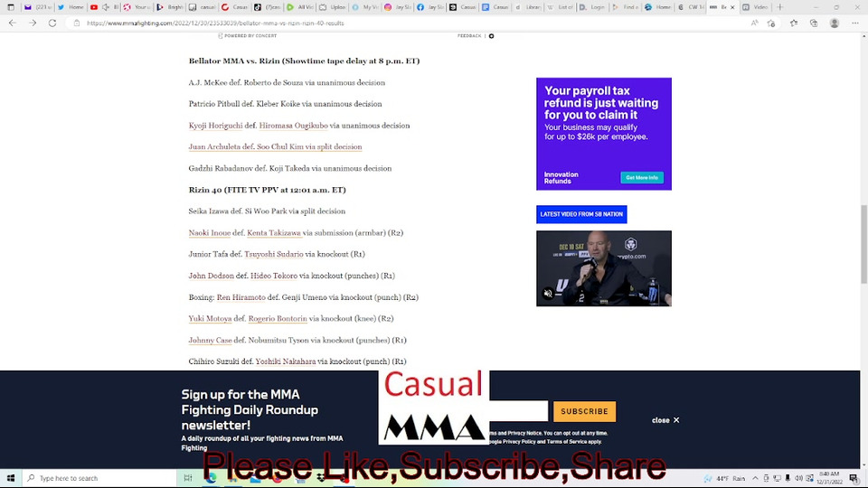Open Hiromasa Ougikubo fighter link
This screenshot has width=868, height=488.
[293, 126]
